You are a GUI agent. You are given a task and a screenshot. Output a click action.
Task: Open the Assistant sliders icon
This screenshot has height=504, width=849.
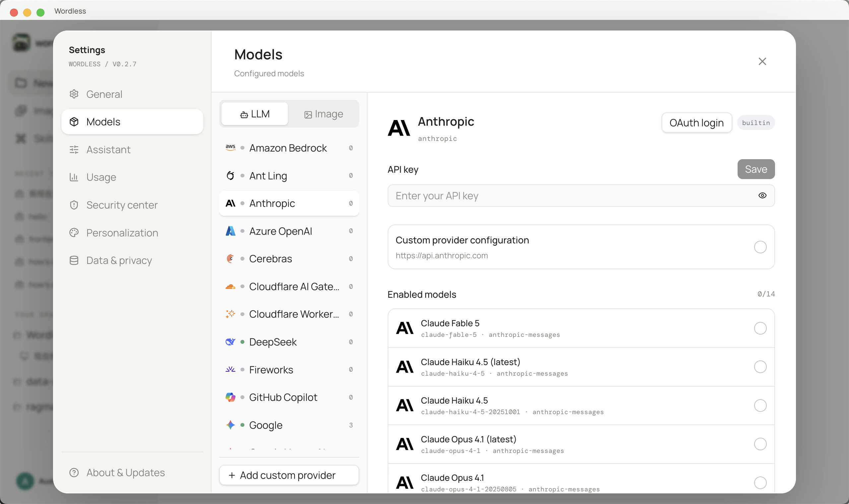pos(74,150)
